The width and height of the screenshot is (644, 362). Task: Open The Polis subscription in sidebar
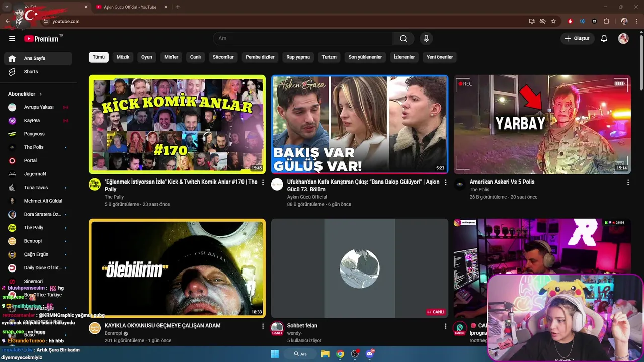pyautogui.click(x=38, y=147)
